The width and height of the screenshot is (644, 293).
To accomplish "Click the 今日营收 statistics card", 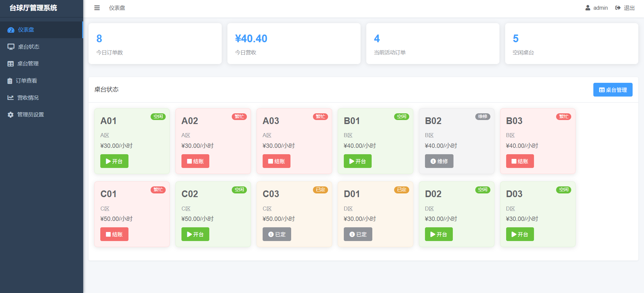I will click(x=294, y=44).
